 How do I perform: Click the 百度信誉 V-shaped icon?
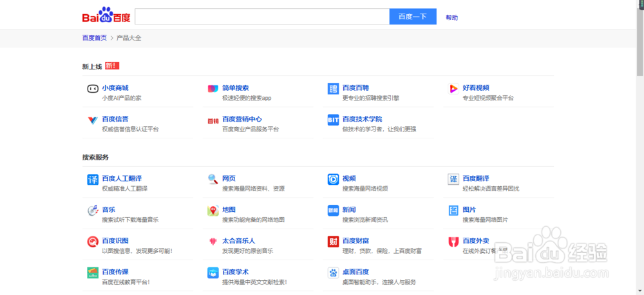pyautogui.click(x=92, y=120)
